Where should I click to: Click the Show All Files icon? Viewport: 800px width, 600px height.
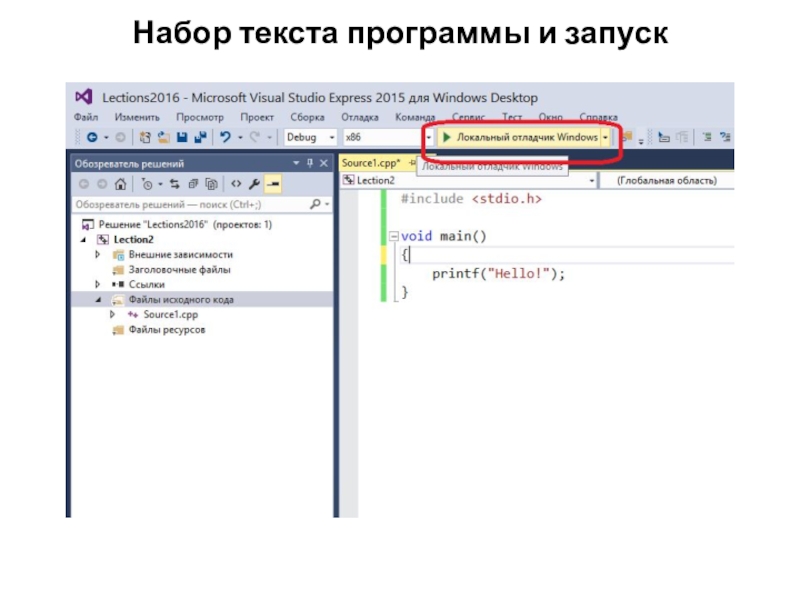211,184
